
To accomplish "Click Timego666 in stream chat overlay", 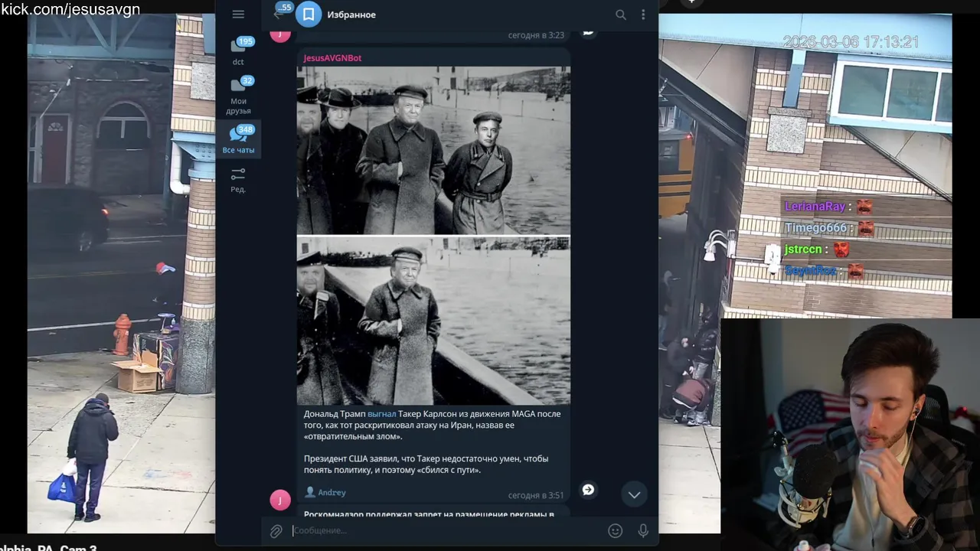I will [x=815, y=228].
